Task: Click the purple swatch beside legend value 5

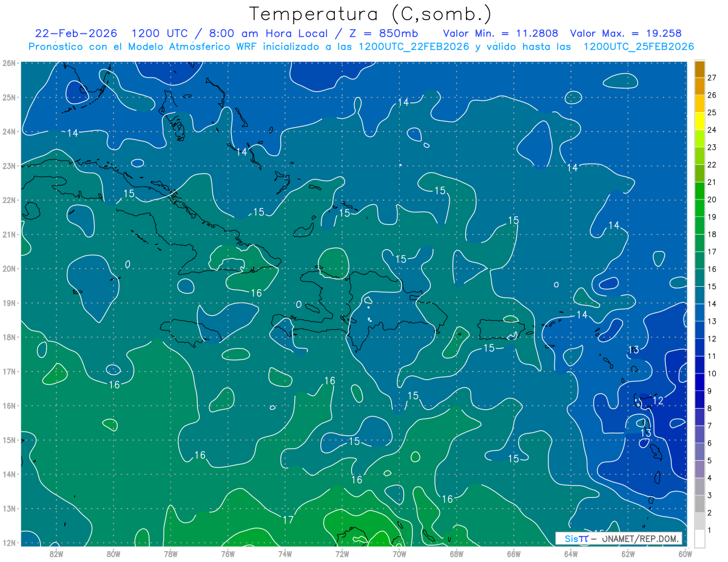Action: pyautogui.click(x=699, y=452)
